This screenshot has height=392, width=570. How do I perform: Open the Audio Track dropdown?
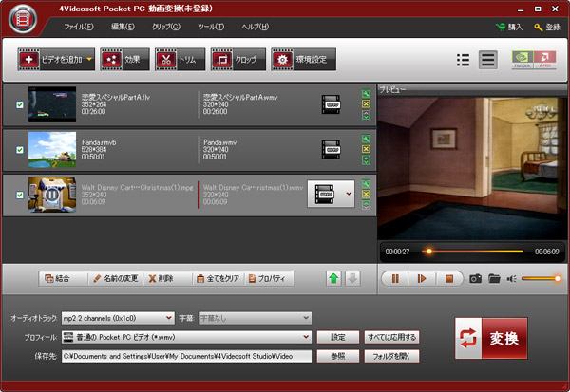point(118,318)
